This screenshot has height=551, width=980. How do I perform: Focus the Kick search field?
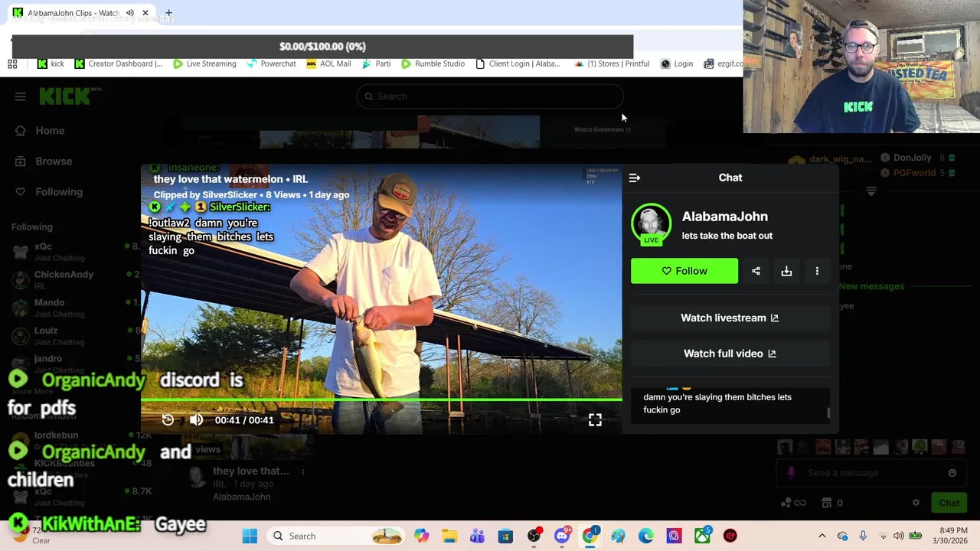pos(490,96)
